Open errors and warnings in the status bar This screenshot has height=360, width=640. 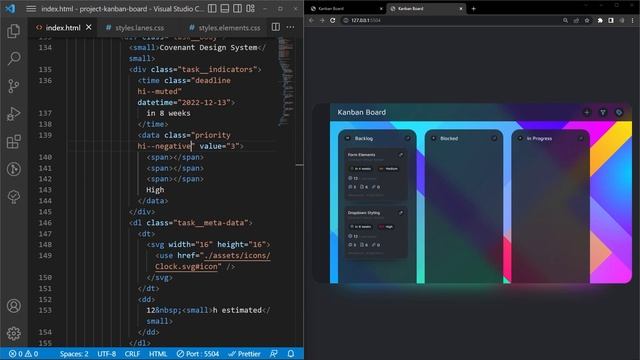coord(24,354)
